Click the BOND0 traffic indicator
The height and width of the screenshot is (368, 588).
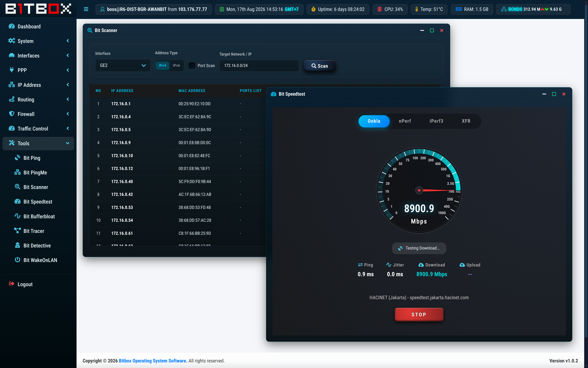533,9
